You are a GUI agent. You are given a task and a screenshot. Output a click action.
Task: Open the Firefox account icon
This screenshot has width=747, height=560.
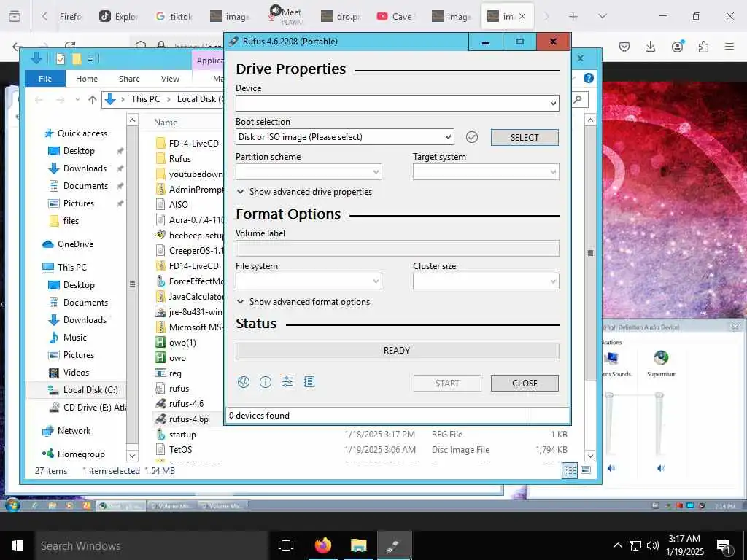pyautogui.click(x=677, y=47)
